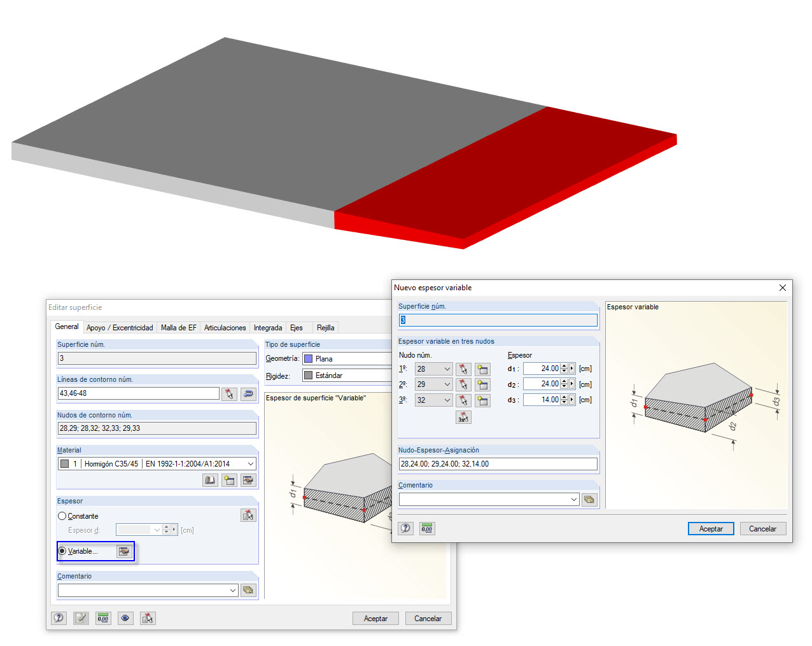Open the d1 thickness arrow menu
The image size is (812, 646).
(x=572, y=369)
